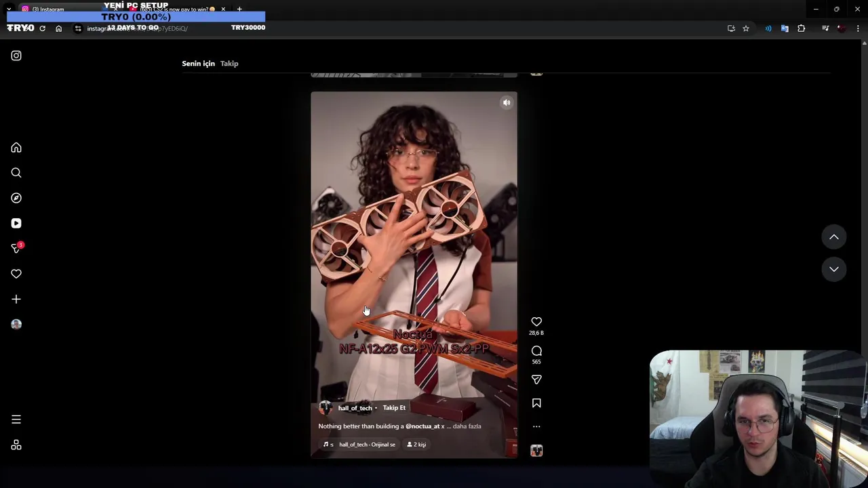Go to next reel with down arrow
This screenshot has height=488, width=868.
(834, 269)
